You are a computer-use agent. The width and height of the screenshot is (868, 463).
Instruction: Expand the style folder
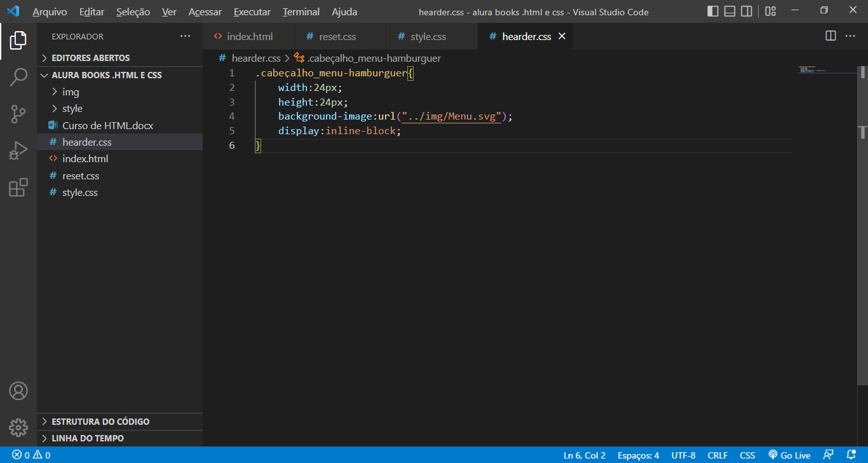tap(119, 109)
